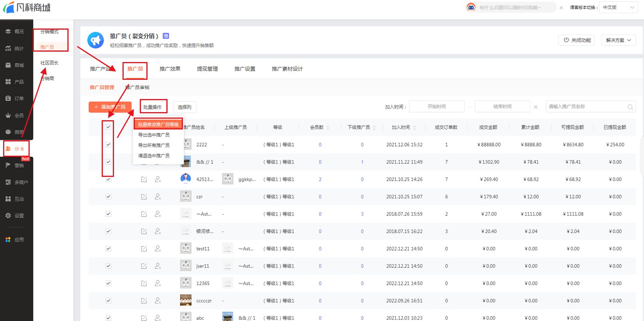Click sub-promoter count 3 for ~Ast... row
Image resolution: width=644 pixels, height=321 pixels.
pyautogui.click(x=362, y=214)
